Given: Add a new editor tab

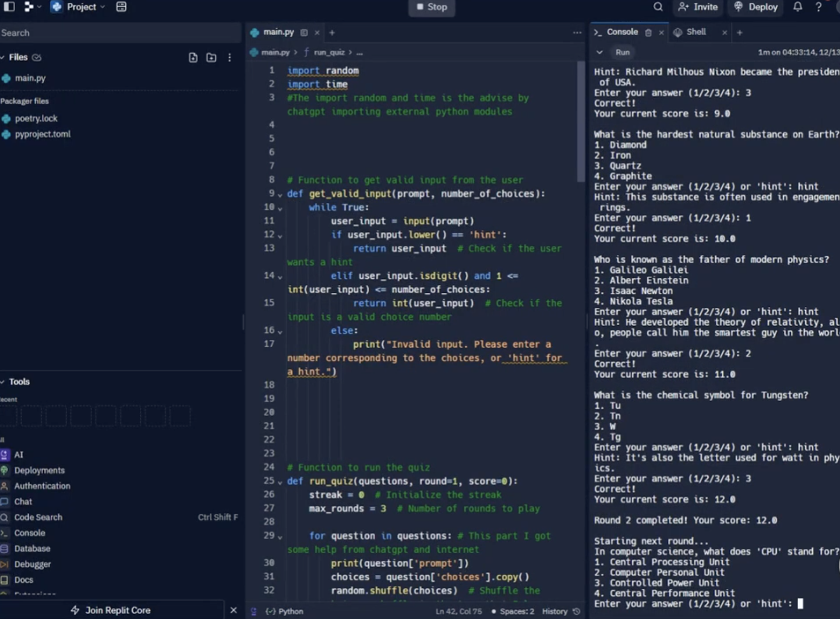Looking at the screenshot, I should pos(332,33).
